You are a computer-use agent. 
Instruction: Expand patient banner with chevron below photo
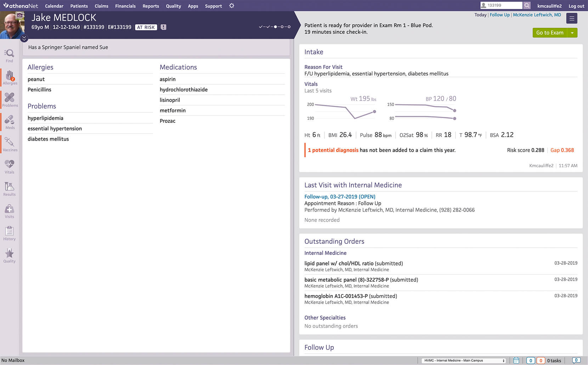pyautogui.click(x=24, y=38)
